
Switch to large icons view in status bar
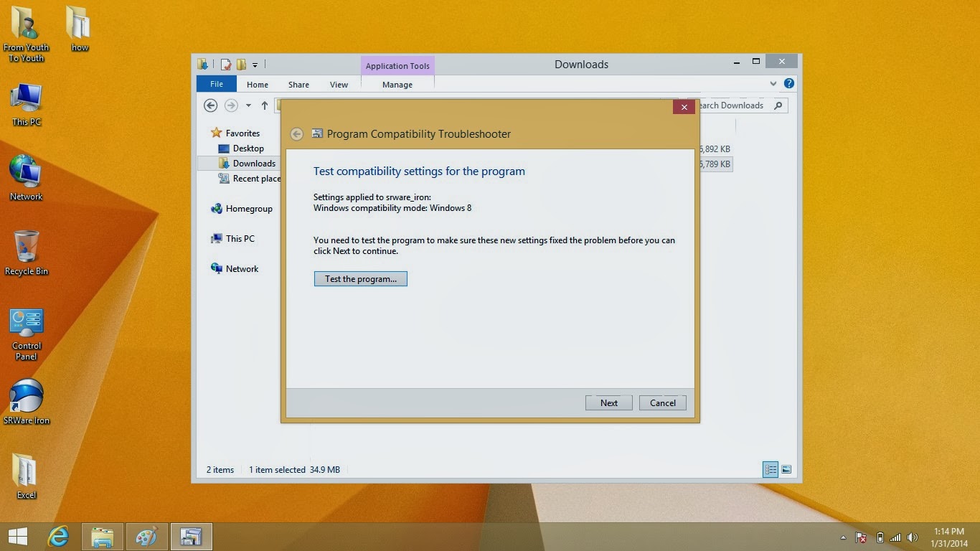[x=786, y=470]
